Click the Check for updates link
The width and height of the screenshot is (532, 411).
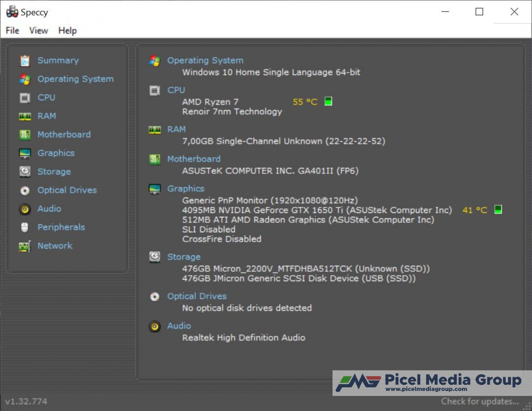[x=480, y=401]
